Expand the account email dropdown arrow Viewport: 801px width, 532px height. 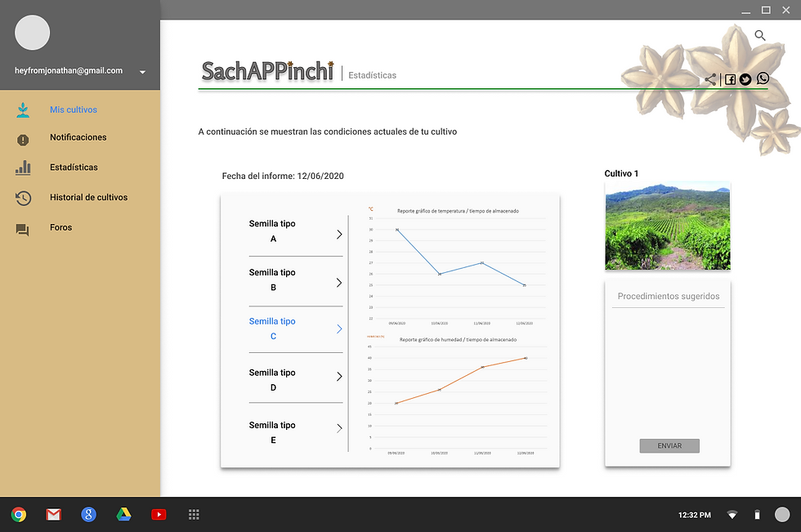(142, 72)
